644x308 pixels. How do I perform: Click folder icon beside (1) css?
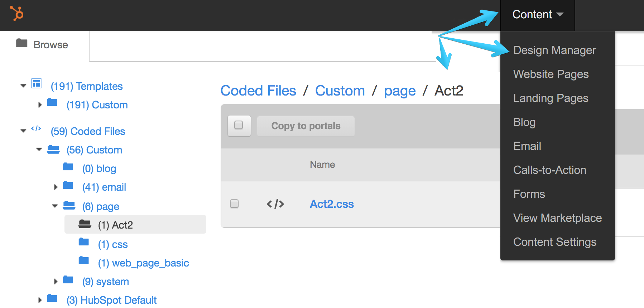click(x=84, y=242)
